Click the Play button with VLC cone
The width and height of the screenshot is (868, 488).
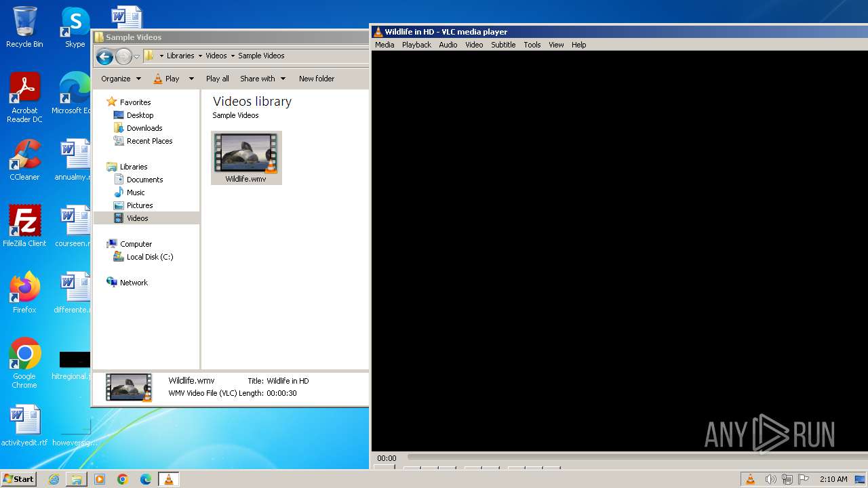[166, 79]
